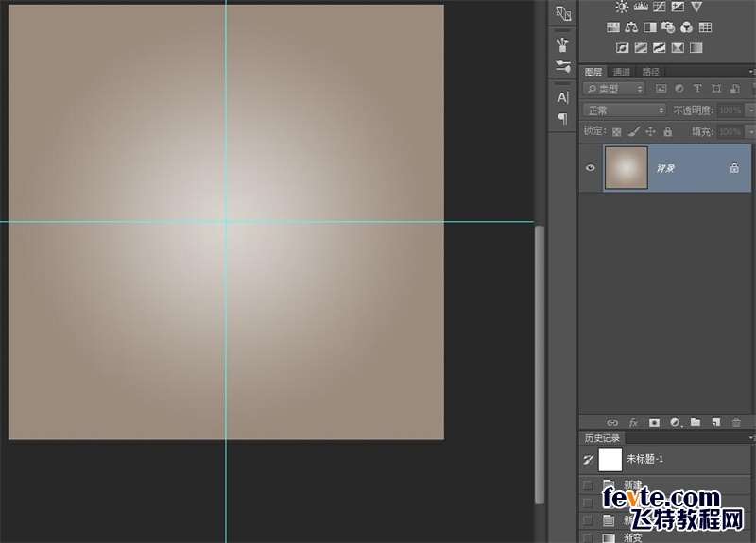The image size is (756, 543).
Task: Toggle lock transparent pixels
Action: click(x=617, y=131)
